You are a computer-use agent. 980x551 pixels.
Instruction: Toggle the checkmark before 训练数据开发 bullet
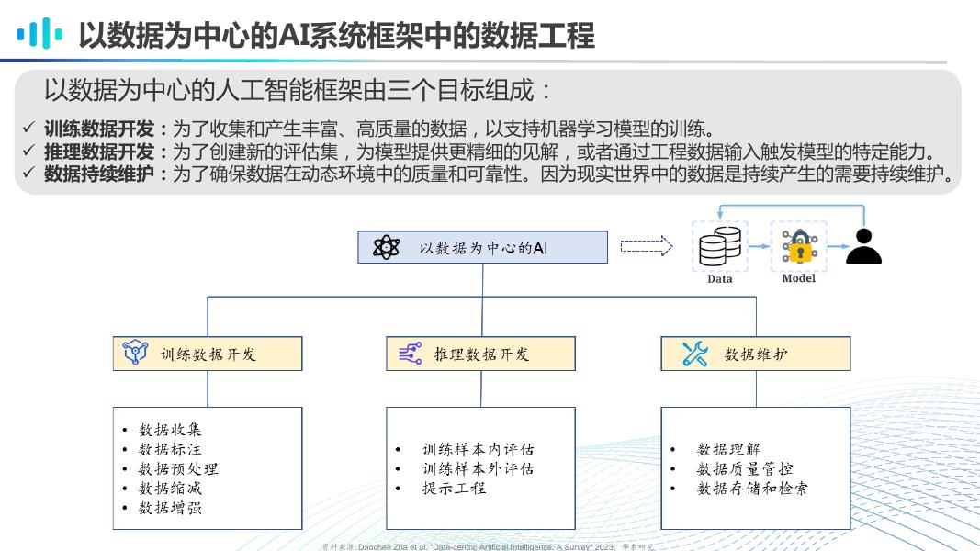click(28, 127)
